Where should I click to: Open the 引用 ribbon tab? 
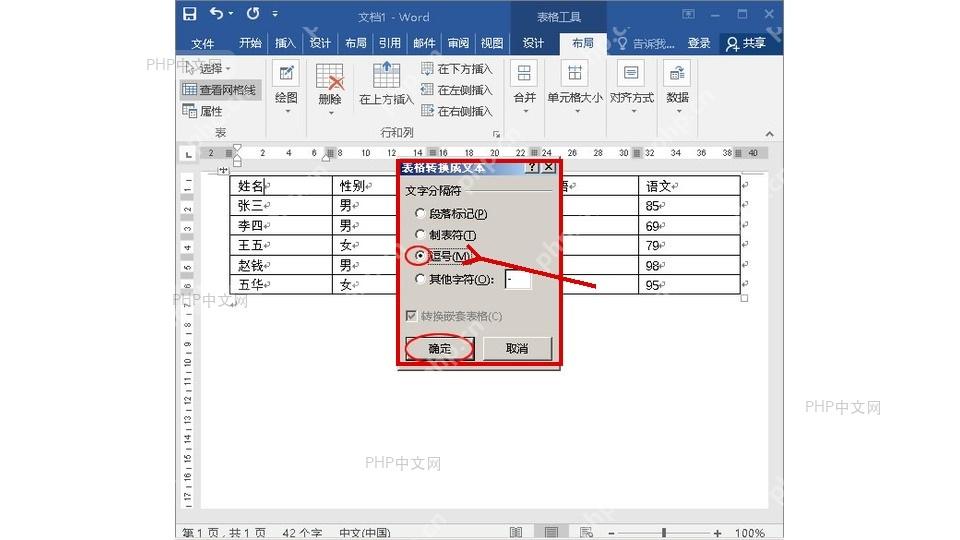(x=389, y=43)
